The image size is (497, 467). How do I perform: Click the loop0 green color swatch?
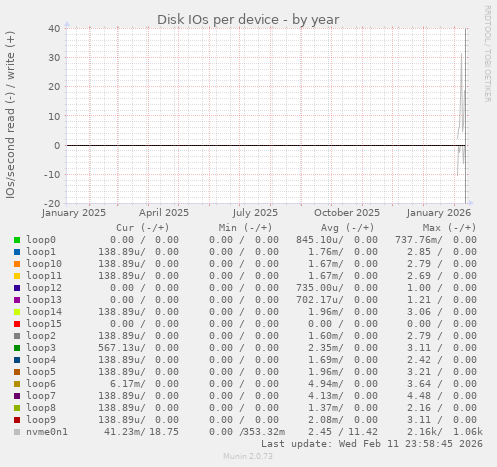[17, 240]
